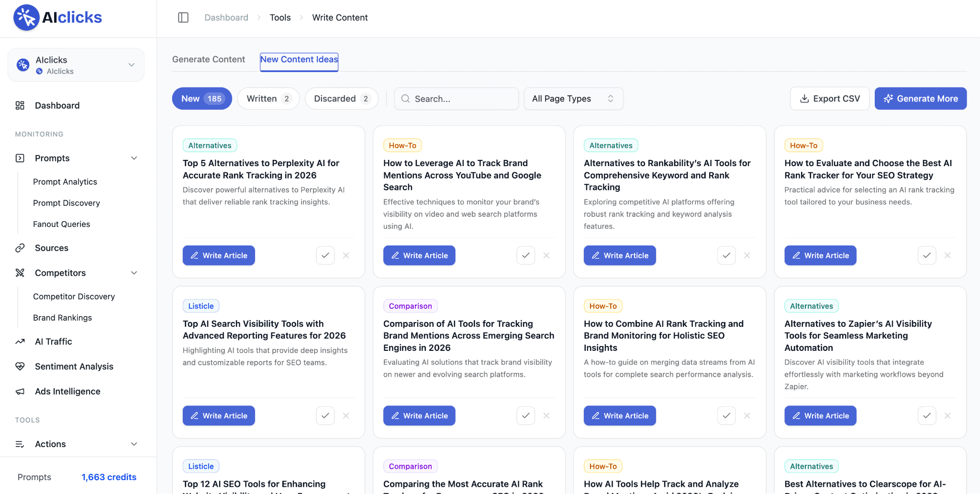980x494 pixels.
Task: Discard 'Comparison of AI Tools for Tracking' idea
Action: pyautogui.click(x=546, y=416)
